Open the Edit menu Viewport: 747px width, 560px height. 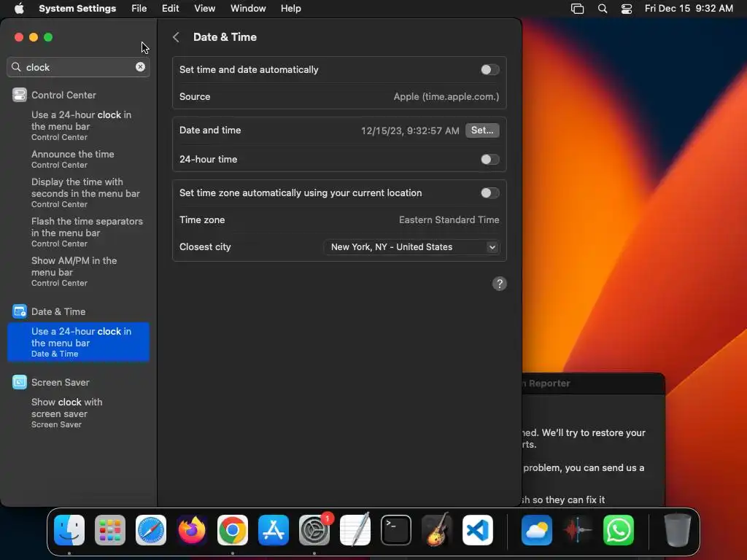click(170, 9)
